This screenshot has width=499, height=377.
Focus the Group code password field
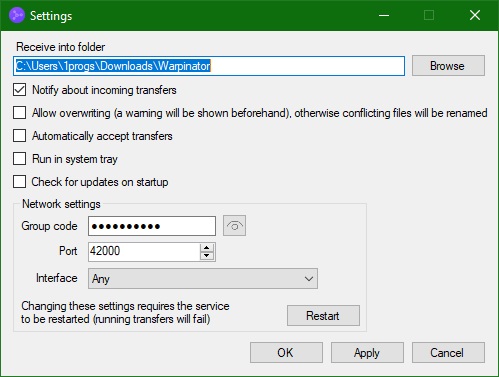152,226
